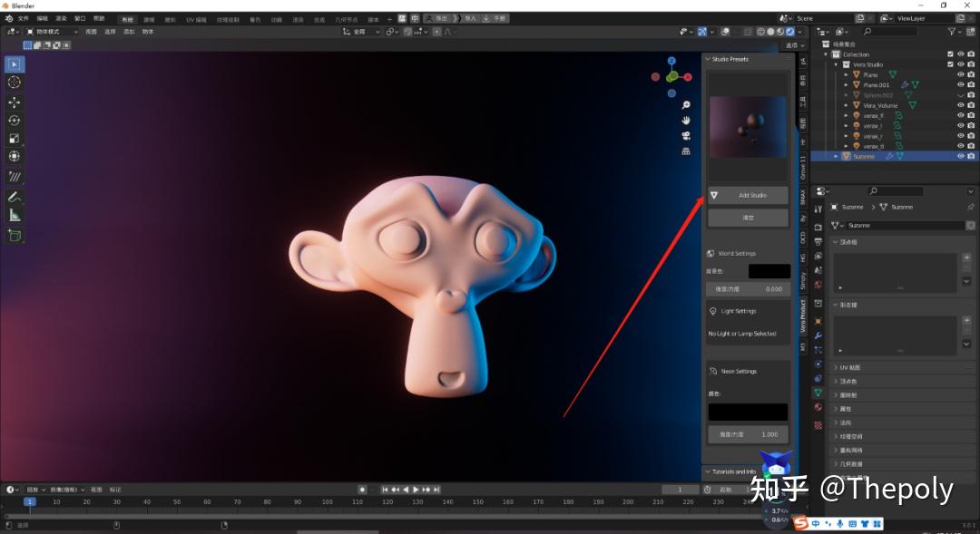The image size is (980, 534).
Task: Toggle camera view with camera icon
Action: [x=686, y=135]
